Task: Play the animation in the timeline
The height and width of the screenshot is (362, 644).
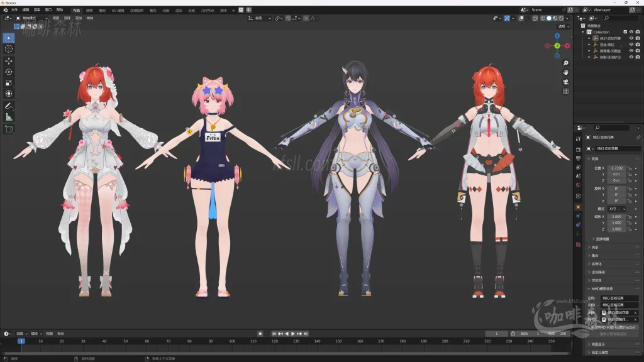Action: tap(293, 334)
